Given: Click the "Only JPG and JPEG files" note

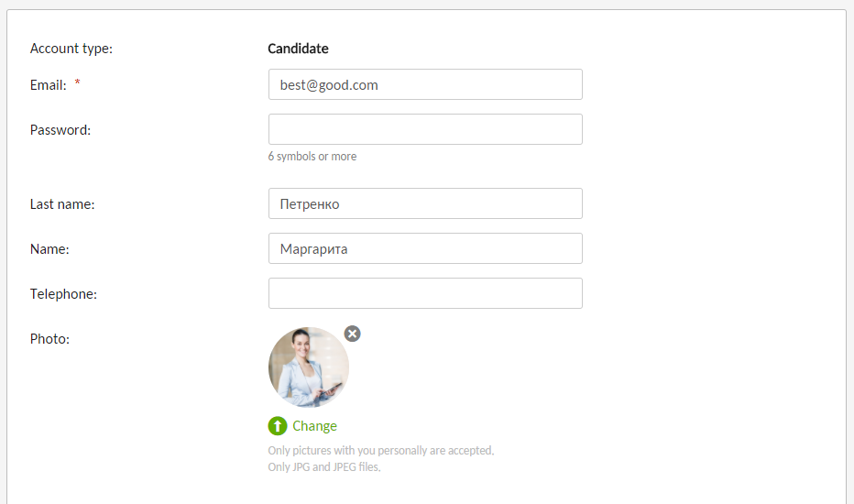Looking at the screenshot, I should tap(324, 467).
